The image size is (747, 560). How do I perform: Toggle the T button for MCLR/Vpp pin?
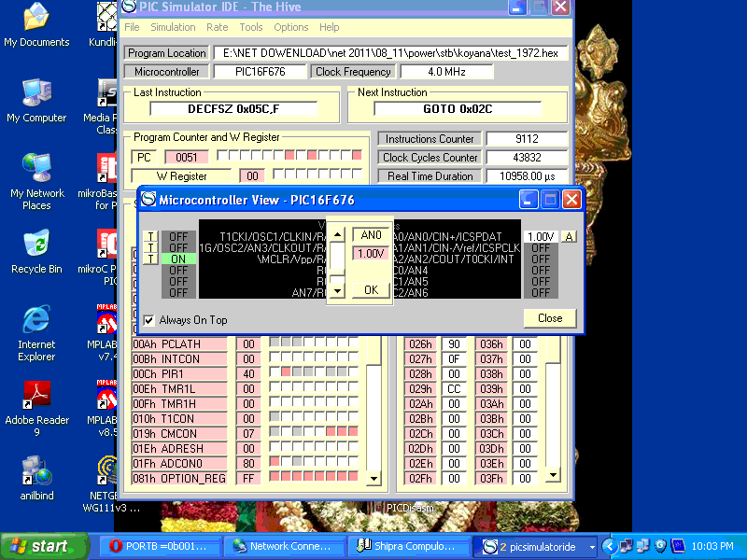[x=150, y=259]
